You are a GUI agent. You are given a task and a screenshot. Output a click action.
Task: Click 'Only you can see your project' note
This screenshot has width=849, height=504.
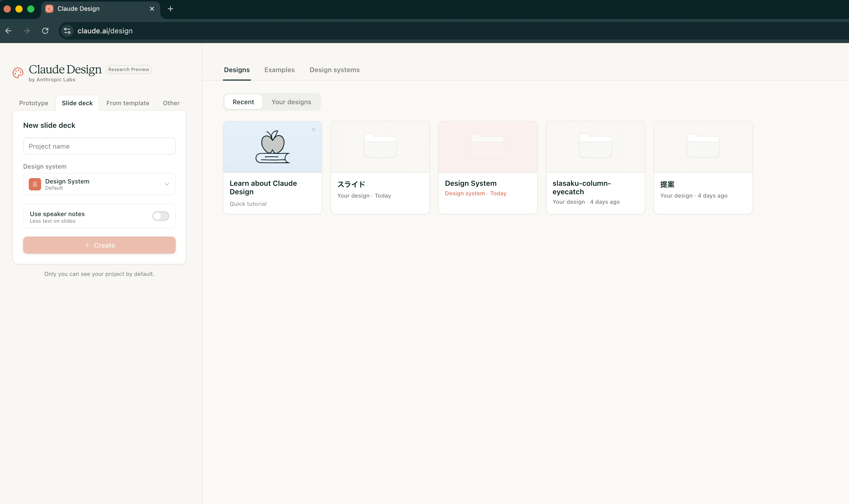[x=99, y=274]
